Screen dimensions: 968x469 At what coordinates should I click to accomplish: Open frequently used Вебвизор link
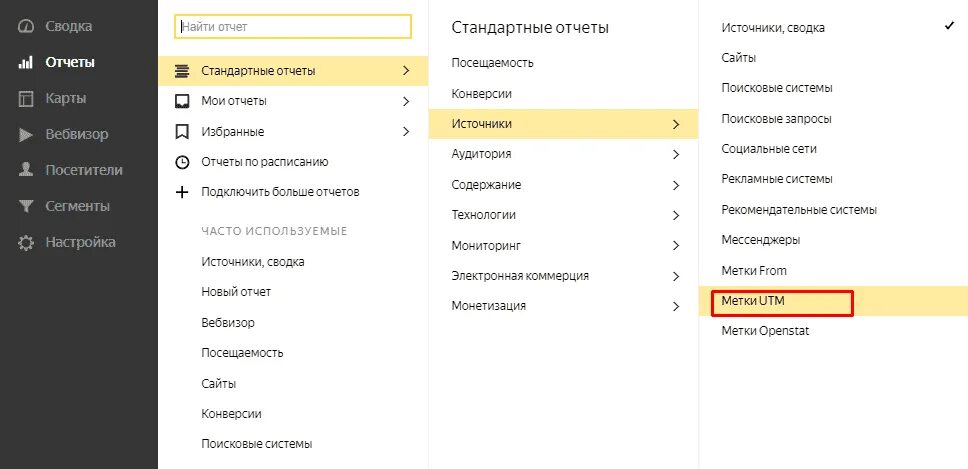tap(228, 323)
